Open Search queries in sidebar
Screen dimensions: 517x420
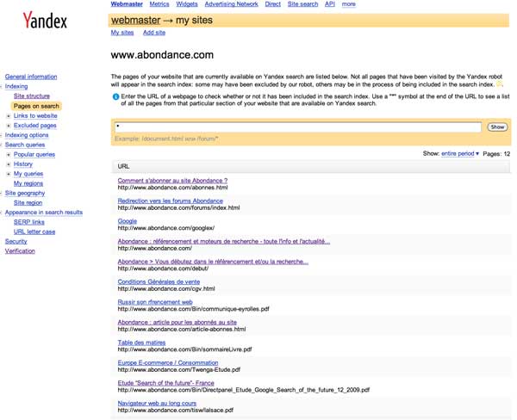(25, 145)
